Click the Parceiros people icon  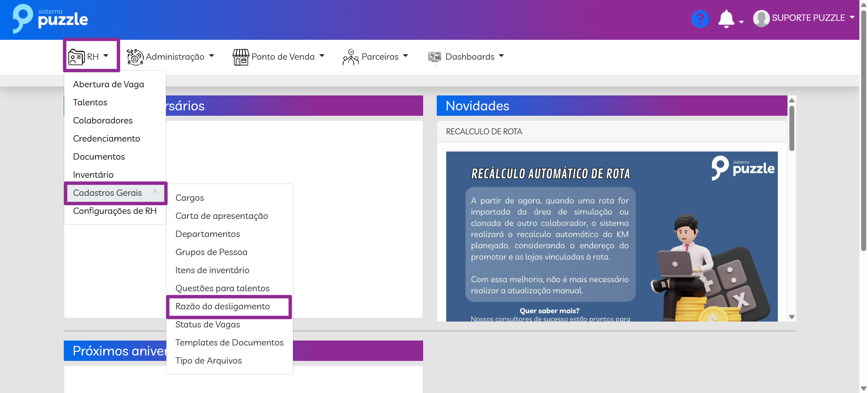[x=350, y=57]
